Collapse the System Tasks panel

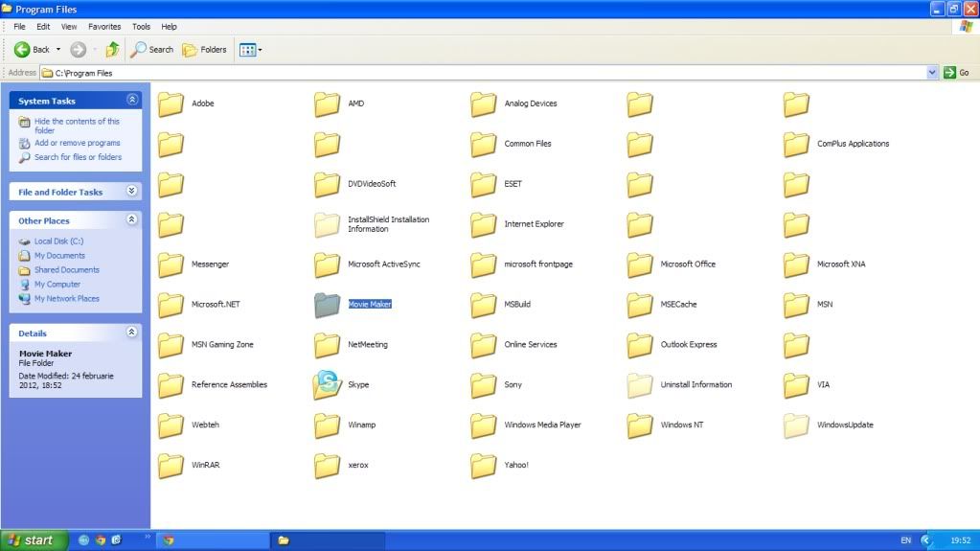132,100
